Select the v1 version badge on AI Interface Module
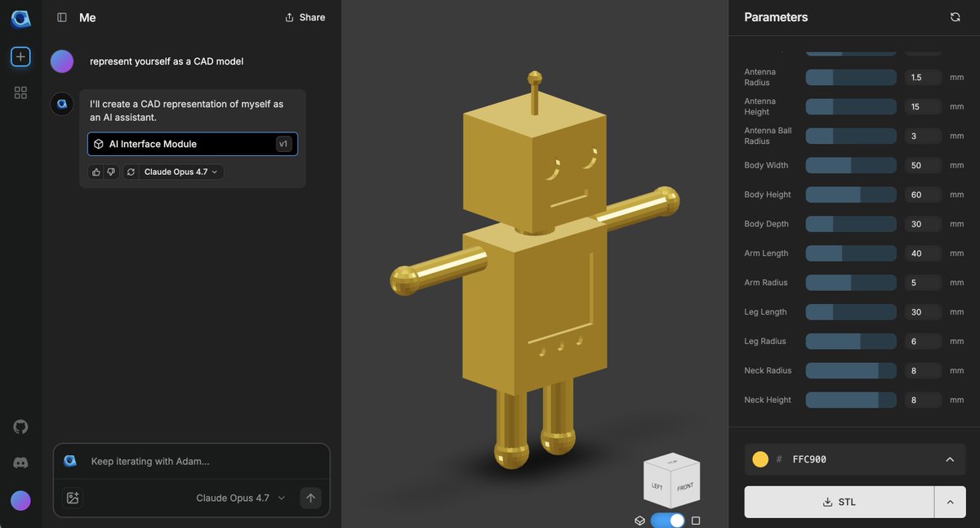980x528 pixels. [x=283, y=143]
